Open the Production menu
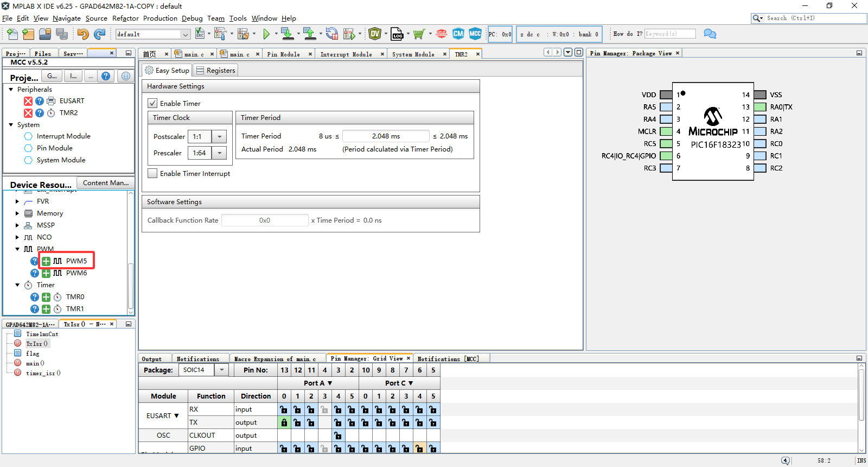Image resolution: width=868 pixels, height=467 pixels. pos(160,18)
